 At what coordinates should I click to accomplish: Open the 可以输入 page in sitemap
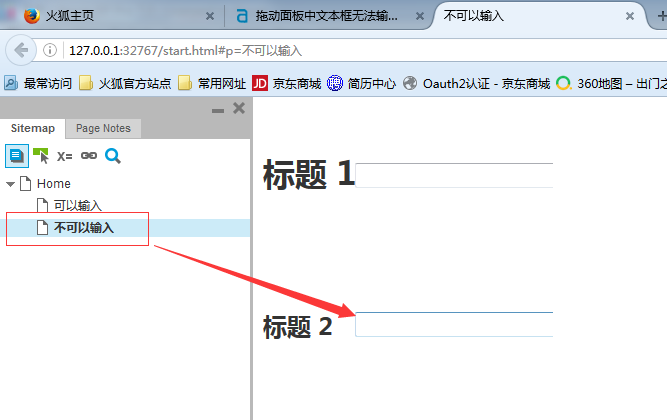[78, 206]
